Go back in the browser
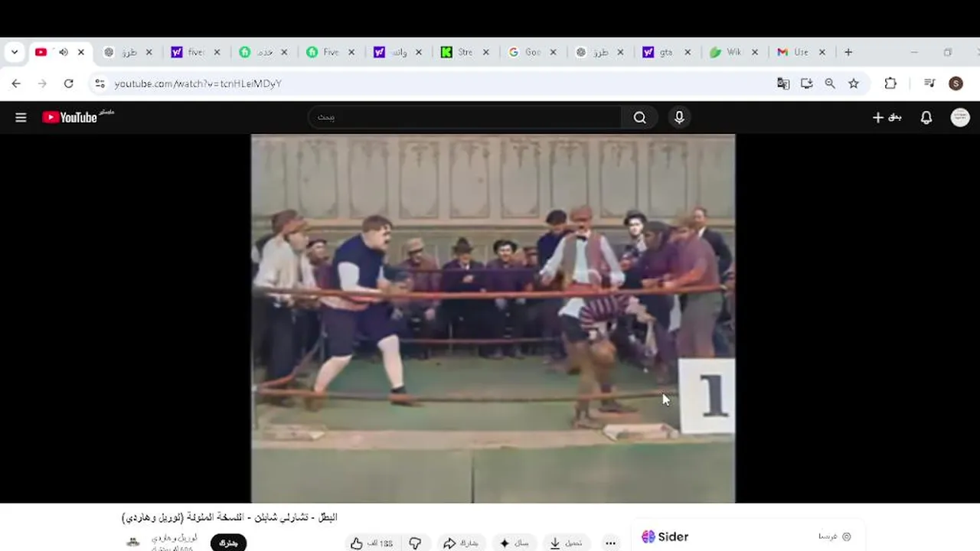 (16, 83)
